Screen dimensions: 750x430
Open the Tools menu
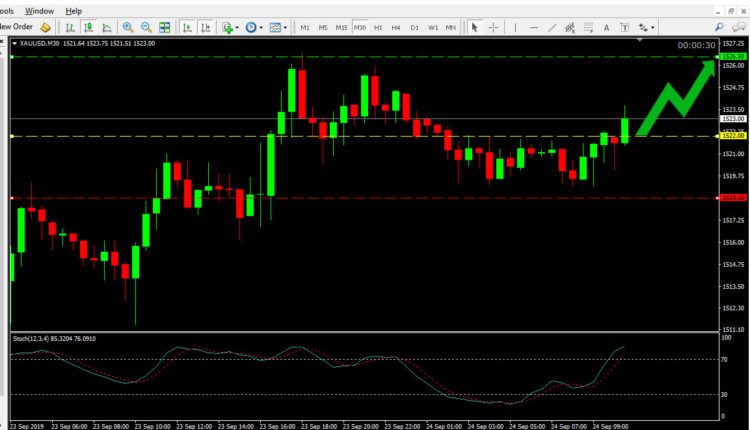pos(7,11)
